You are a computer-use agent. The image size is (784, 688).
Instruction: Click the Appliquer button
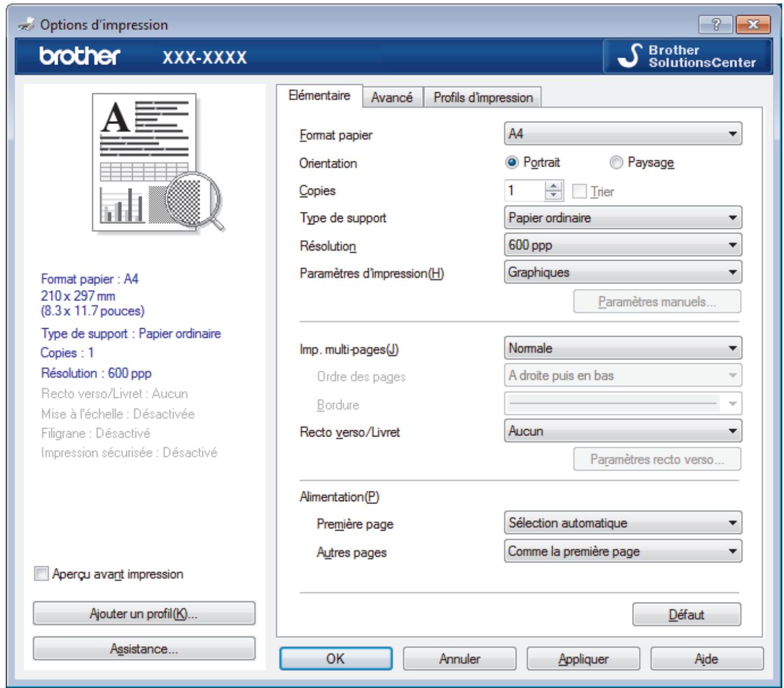(x=583, y=658)
